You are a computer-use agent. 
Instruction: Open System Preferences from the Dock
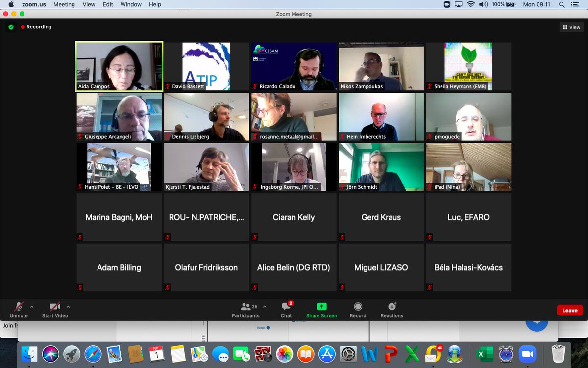348,353
